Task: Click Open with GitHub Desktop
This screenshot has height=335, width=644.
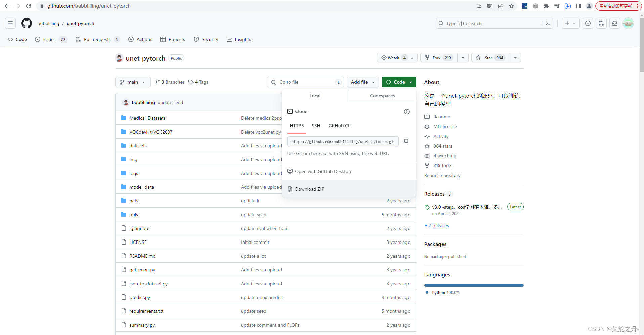Action: (349, 171)
